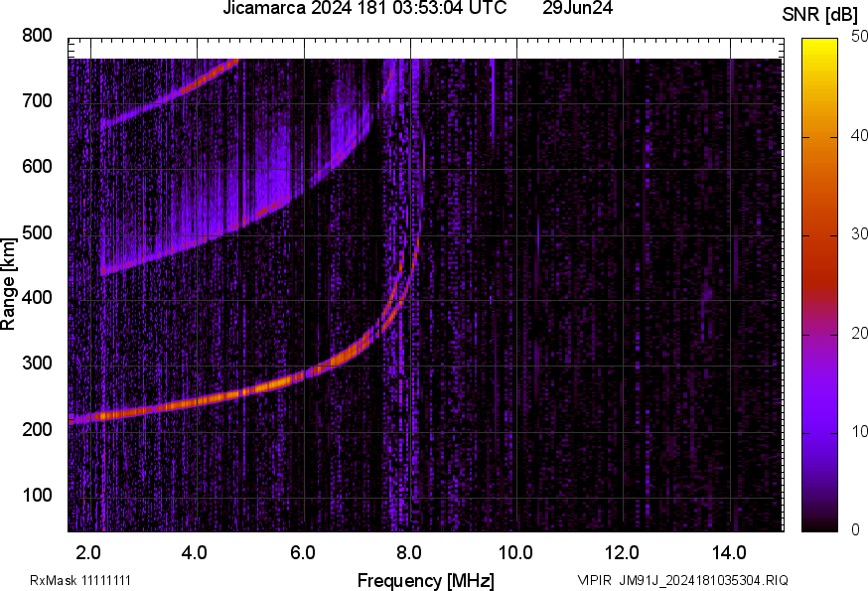
Task: Click the file name 'VIPIR JM91J_2024181035304.RIQ'
Action: (x=682, y=580)
